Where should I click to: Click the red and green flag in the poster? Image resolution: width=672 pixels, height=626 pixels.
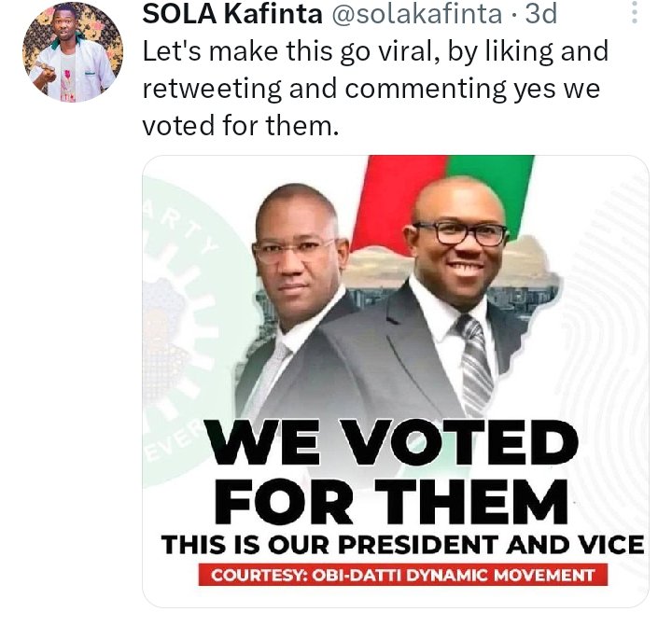[x=446, y=202]
